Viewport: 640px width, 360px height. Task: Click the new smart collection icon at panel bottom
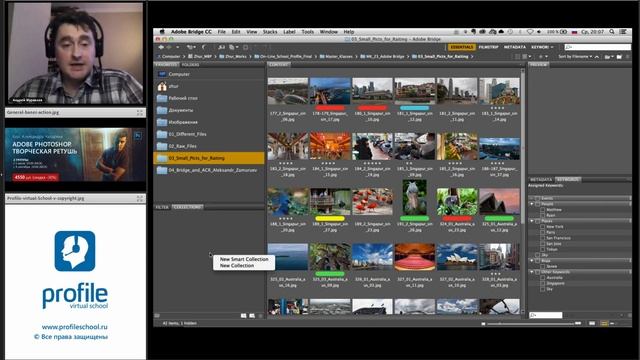click(244, 316)
